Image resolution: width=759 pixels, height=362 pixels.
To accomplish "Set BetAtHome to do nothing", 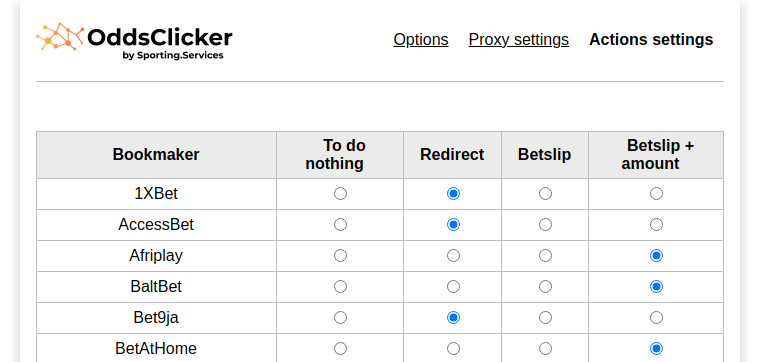I will (x=340, y=348).
